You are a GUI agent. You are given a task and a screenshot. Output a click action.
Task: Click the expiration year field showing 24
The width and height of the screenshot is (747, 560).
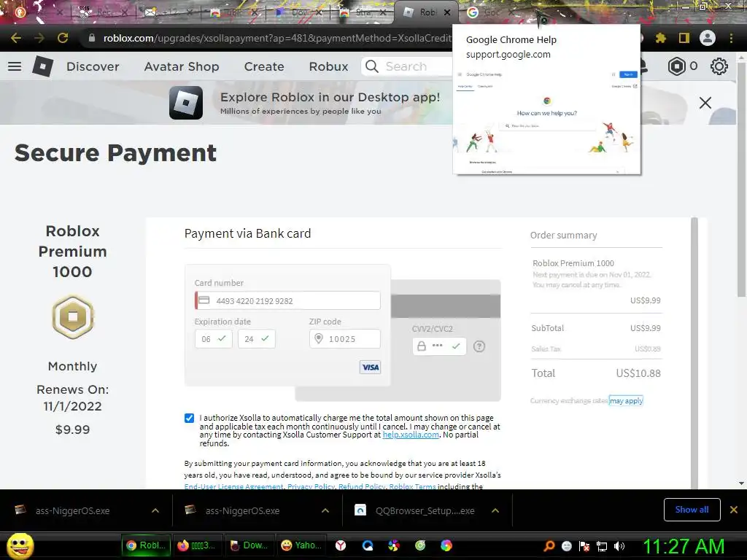pyautogui.click(x=256, y=339)
